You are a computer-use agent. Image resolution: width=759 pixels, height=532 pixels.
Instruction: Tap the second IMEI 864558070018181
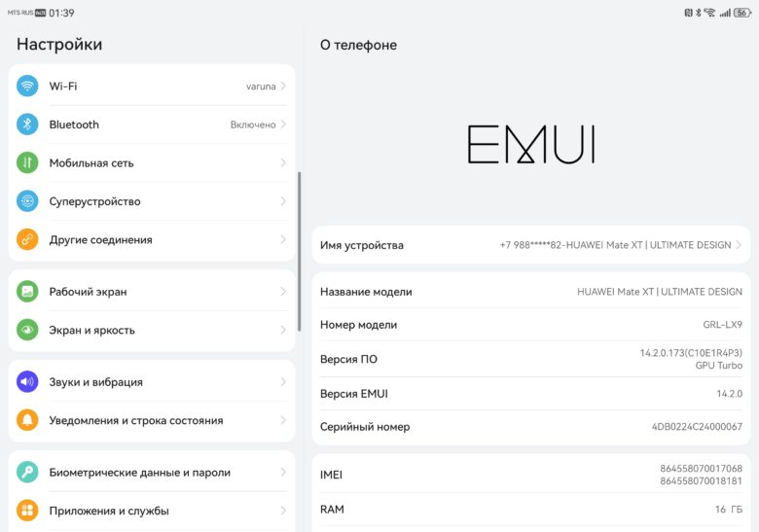point(701,480)
